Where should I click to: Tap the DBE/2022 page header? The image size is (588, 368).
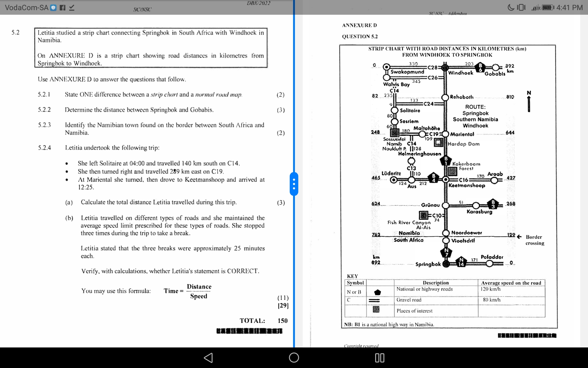(258, 3)
